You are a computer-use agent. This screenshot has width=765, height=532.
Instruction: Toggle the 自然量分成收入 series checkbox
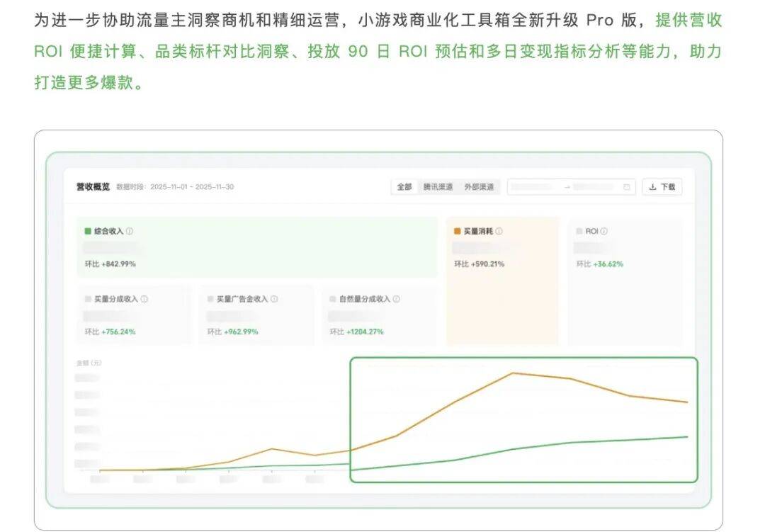pos(333,299)
